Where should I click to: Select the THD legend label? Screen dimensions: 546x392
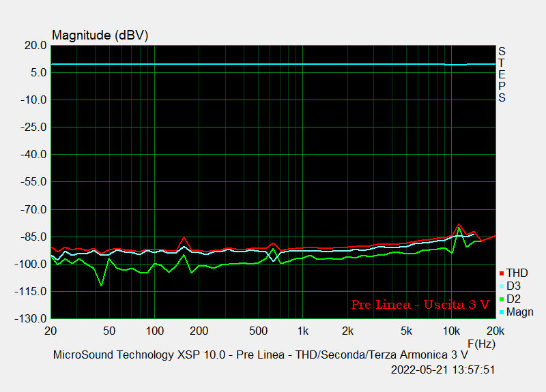(517, 273)
